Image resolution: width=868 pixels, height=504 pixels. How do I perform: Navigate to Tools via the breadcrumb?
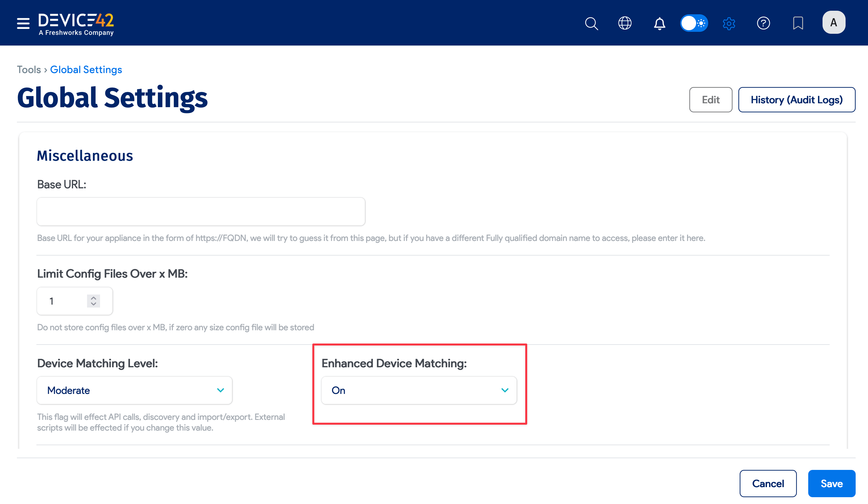pos(29,69)
